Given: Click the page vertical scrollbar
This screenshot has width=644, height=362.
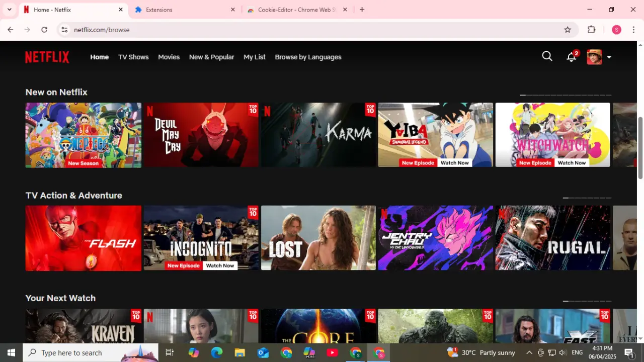Looking at the screenshot, I should click(x=640, y=147).
